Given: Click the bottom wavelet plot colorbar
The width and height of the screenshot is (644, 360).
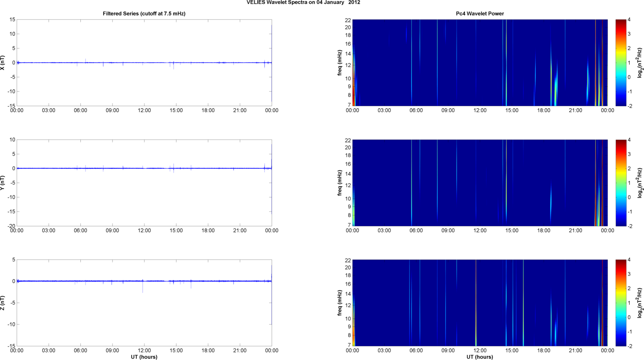Looking at the screenshot, I should 620,303.
